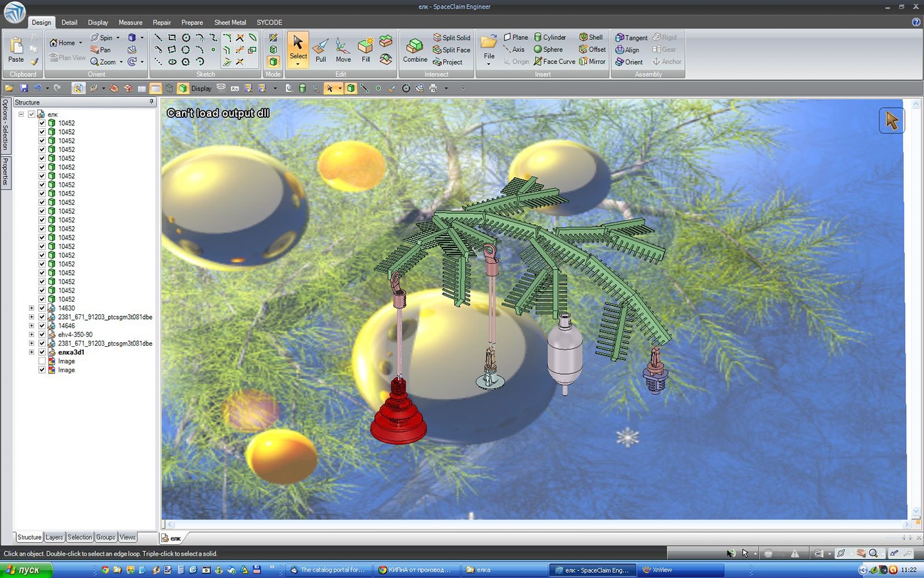Click the Fill tool icon
The height and width of the screenshot is (578, 924).
click(366, 50)
